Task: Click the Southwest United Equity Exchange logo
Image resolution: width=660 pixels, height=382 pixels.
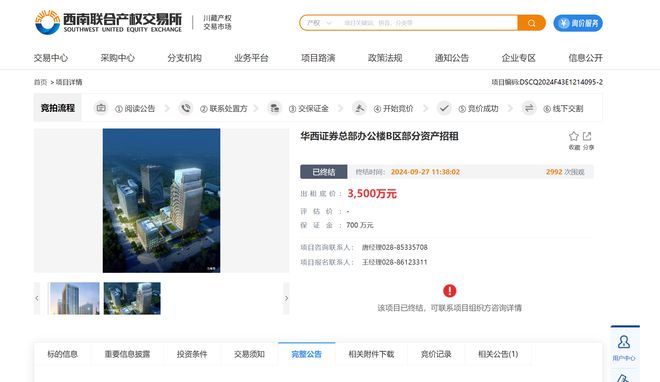Action: pos(108,22)
